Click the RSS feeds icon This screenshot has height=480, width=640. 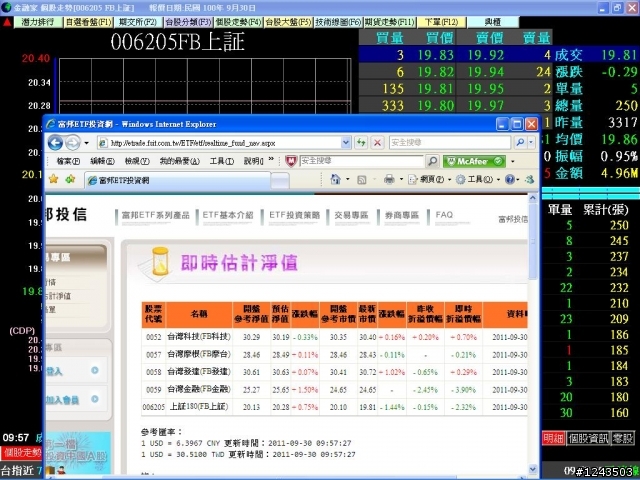coord(362,180)
